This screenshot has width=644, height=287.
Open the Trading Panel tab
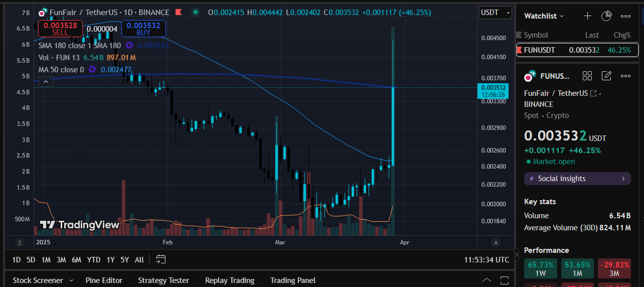(x=293, y=280)
